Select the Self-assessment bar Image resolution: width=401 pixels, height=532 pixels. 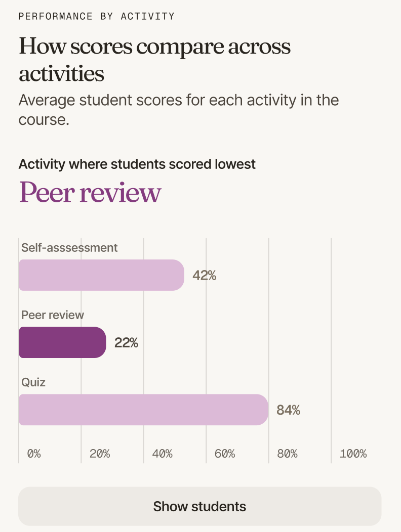102,275
